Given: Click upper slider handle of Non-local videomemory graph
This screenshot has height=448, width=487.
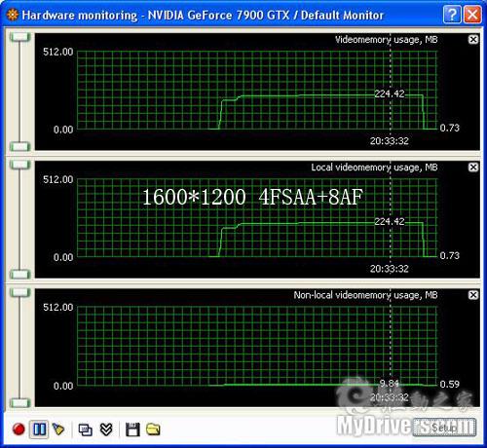Looking at the screenshot, I should [x=19, y=292].
